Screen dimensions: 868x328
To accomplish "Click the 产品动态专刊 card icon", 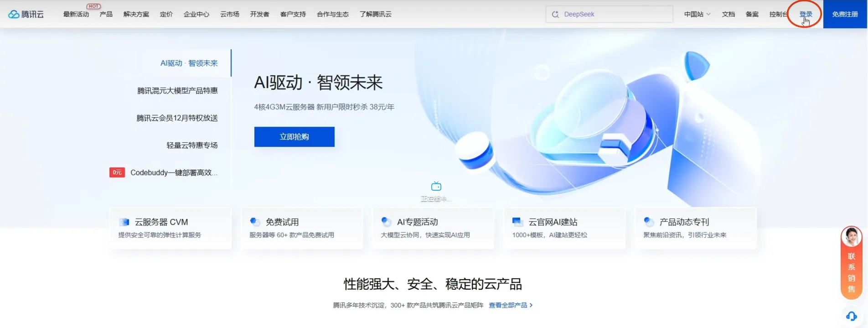I will [x=649, y=222].
